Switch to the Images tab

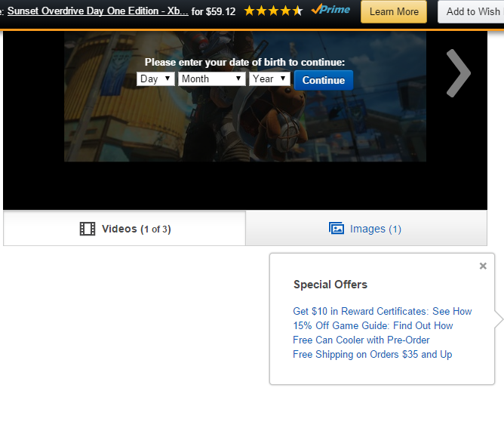coord(367,229)
